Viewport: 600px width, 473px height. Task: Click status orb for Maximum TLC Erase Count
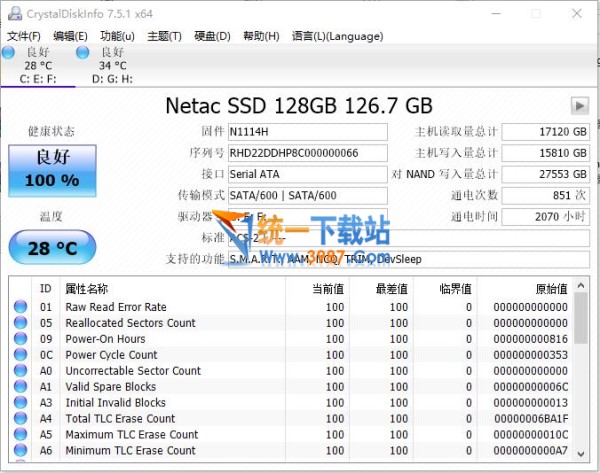pyautogui.click(x=20, y=434)
